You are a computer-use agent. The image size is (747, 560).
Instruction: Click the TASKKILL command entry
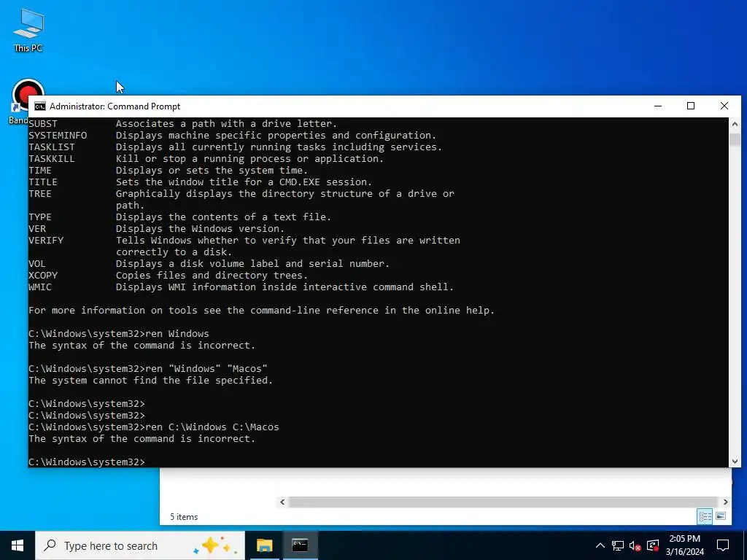(x=206, y=158)
